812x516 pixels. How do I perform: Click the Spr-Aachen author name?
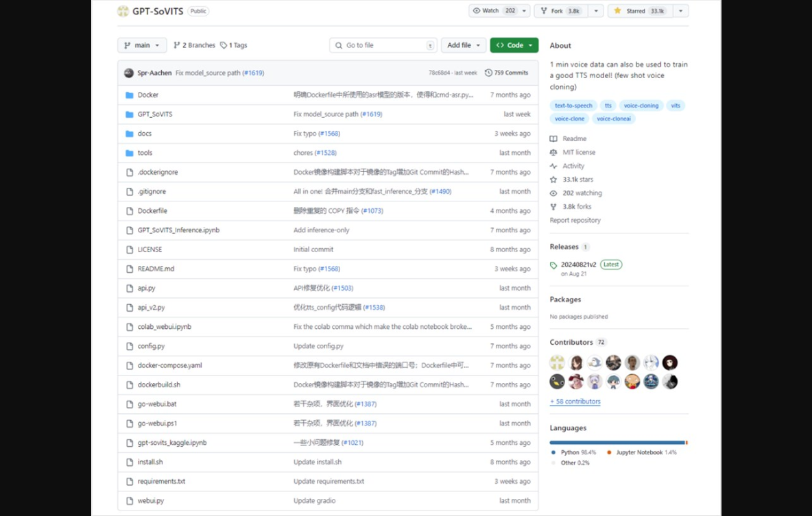154,73
